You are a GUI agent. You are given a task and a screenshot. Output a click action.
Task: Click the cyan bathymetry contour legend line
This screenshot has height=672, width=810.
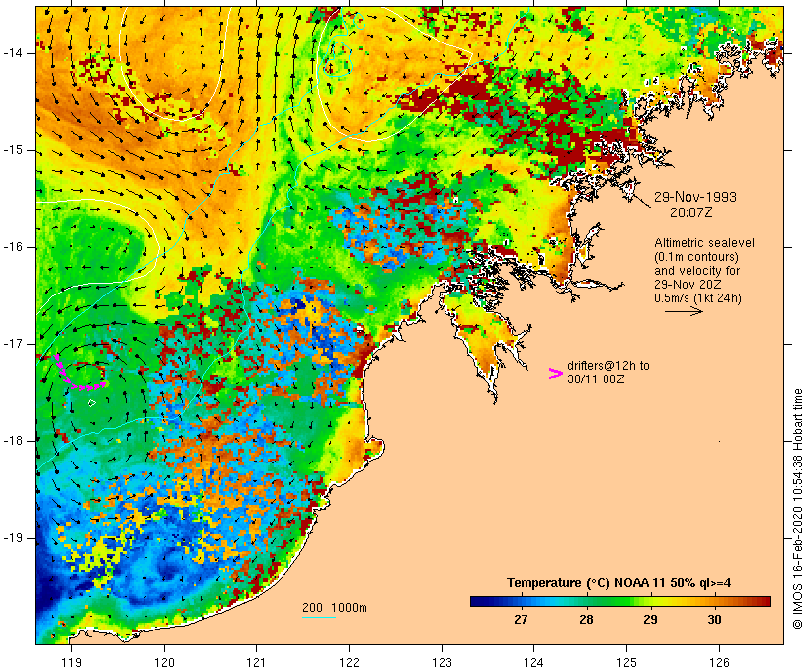(319, 617)
